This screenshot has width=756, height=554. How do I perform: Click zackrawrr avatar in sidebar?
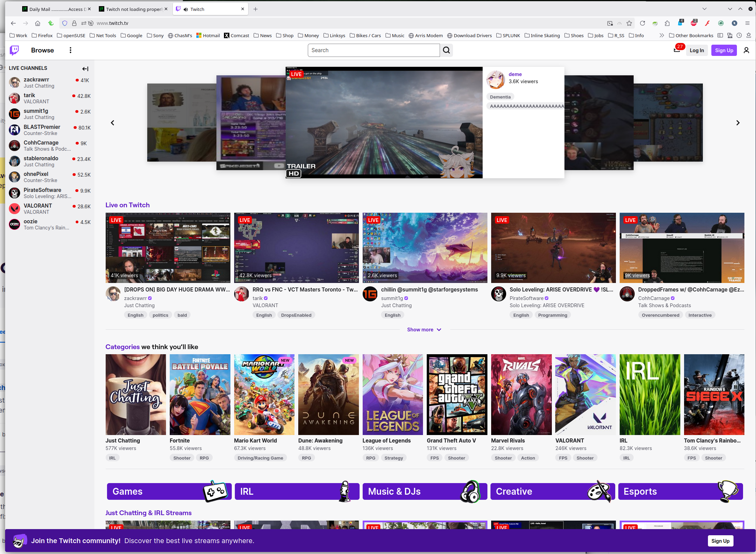pyautogui.click(x=14, y=83)
